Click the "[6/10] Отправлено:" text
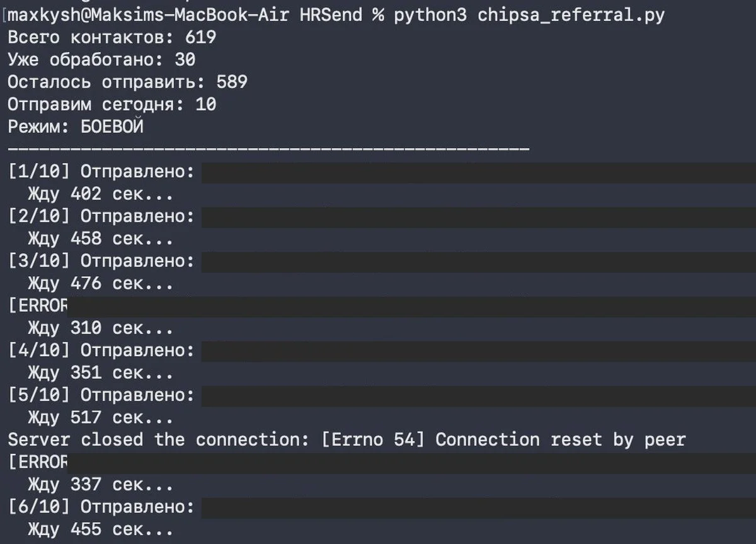This screenshot has width=756, height=544. (x=101, y=507)
